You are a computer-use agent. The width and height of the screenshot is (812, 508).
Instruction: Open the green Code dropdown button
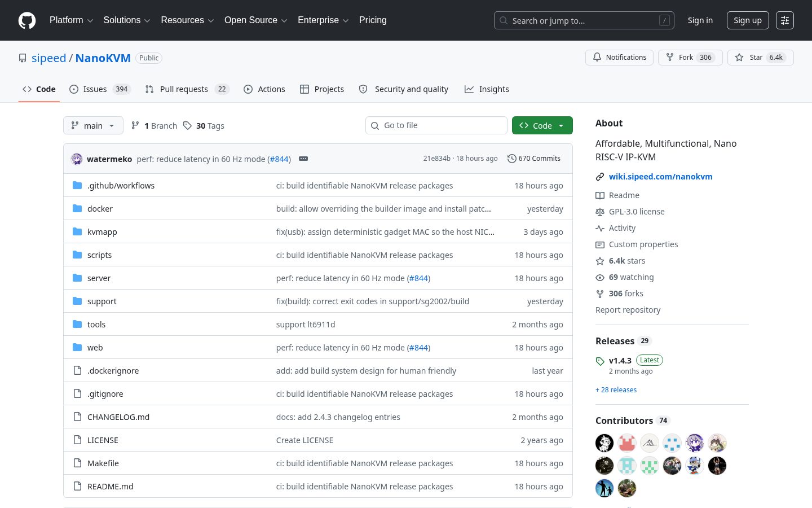[x=542, y=125]
